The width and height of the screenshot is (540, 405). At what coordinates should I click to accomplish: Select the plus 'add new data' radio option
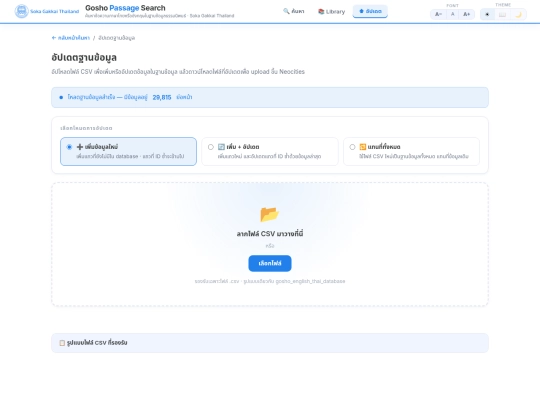pos(128,152)
